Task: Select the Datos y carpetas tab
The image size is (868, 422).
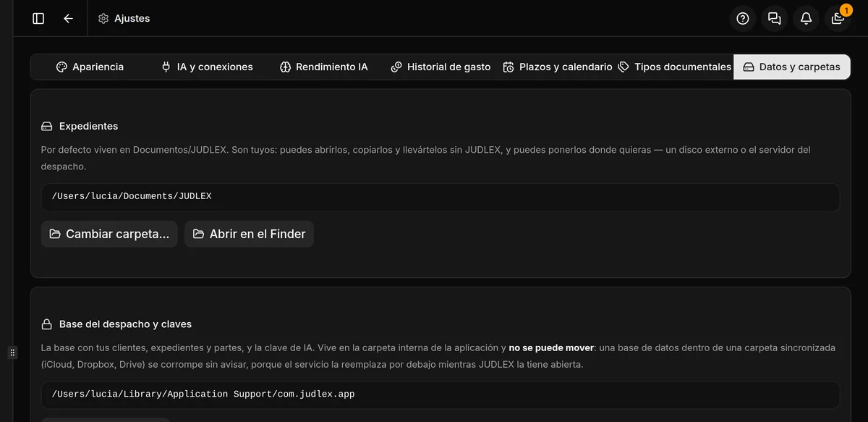Action: 792,67
